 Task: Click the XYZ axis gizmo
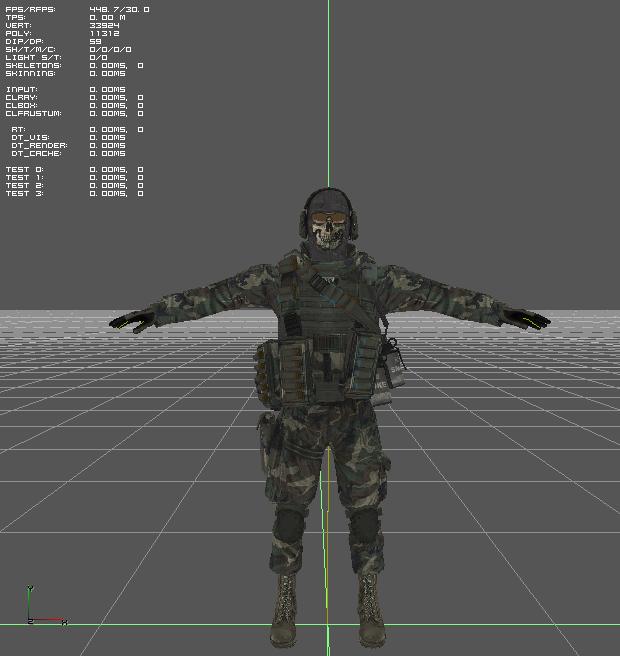coord(46,605)
